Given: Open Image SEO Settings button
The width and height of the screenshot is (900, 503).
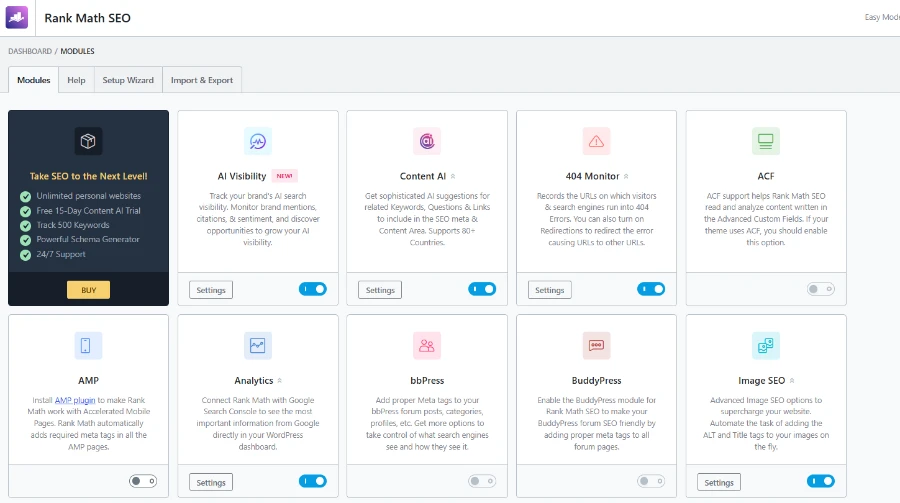Looking at the screenshot, I should 719,482.
